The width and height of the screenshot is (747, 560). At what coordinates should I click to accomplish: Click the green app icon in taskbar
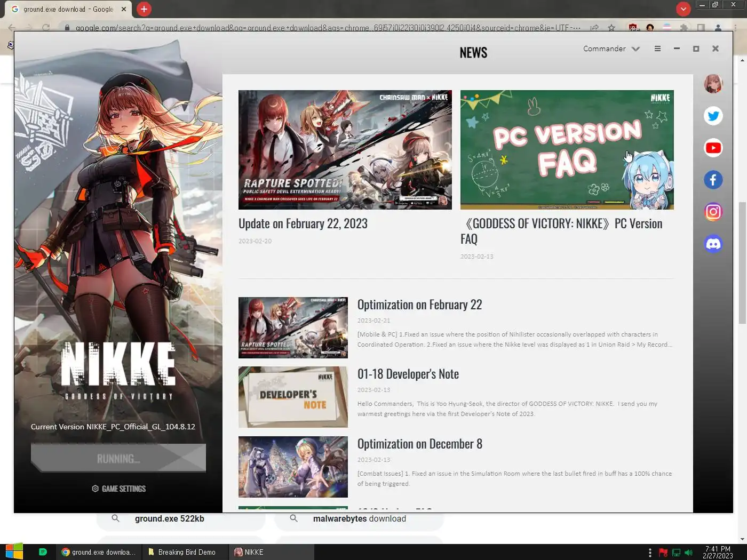coord(43,552)
